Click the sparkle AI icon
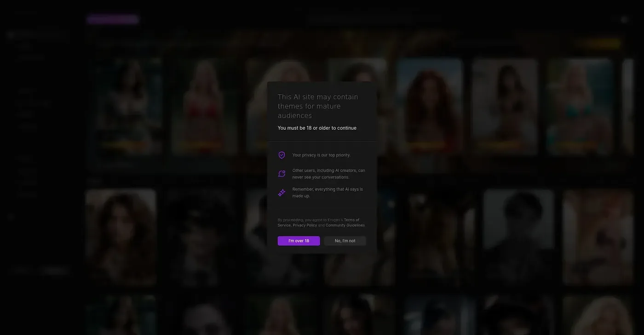644x335 pixels. (x=282, y=193)
